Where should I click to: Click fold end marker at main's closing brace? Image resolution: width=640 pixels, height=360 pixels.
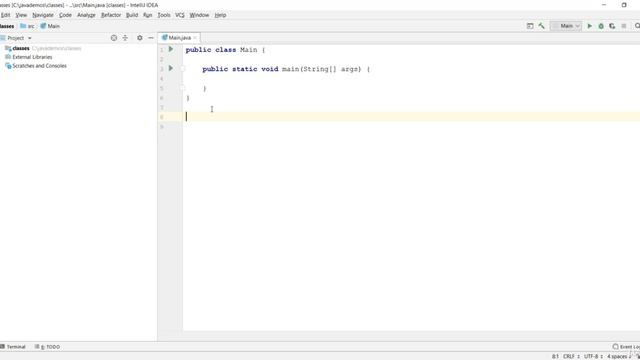pos(182,88)
